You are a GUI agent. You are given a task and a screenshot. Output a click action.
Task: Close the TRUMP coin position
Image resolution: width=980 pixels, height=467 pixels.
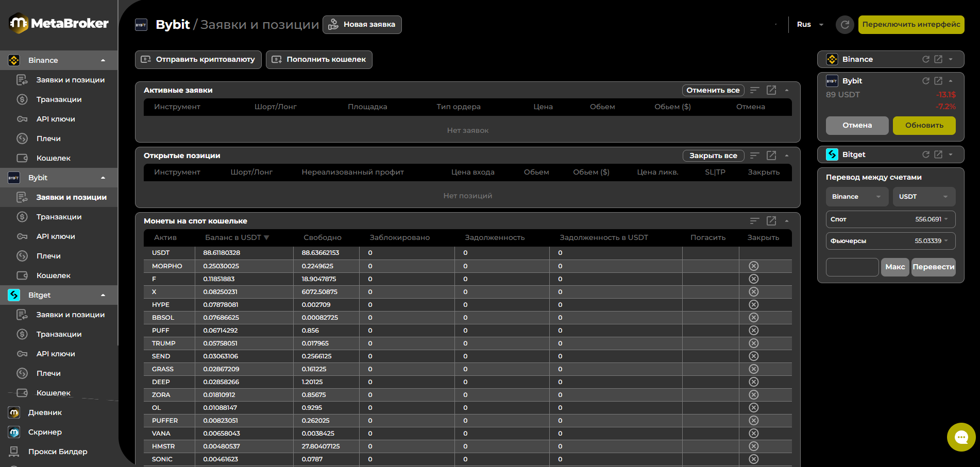click(x=753, y=343)
